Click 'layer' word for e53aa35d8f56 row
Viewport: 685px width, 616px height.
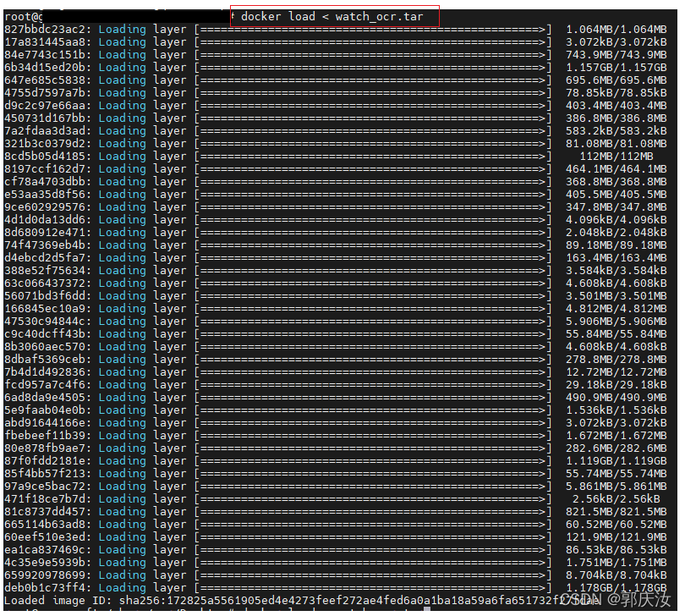(x=170, y=195)
